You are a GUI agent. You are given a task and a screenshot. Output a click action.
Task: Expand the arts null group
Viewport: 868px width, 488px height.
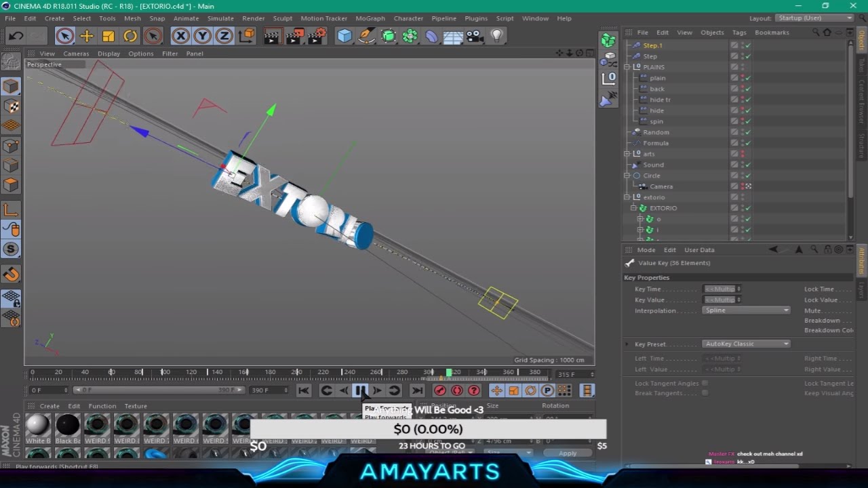[x=627, y=154]
